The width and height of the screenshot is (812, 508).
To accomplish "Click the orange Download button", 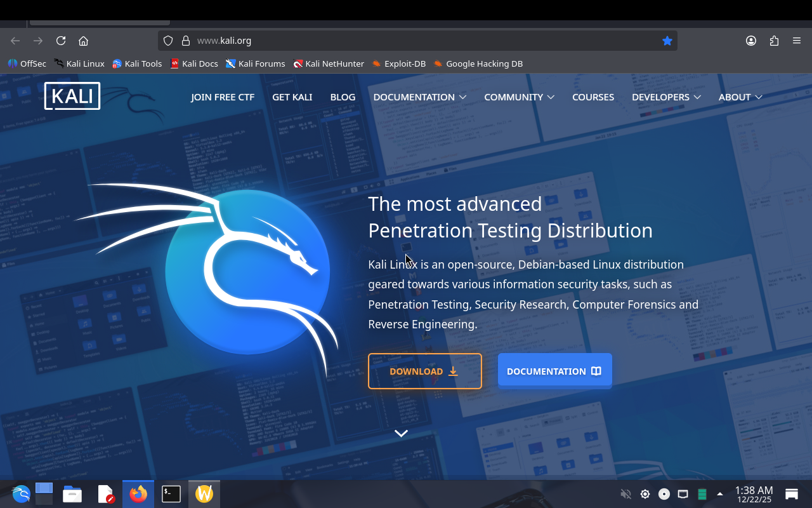I will point(424,371).
